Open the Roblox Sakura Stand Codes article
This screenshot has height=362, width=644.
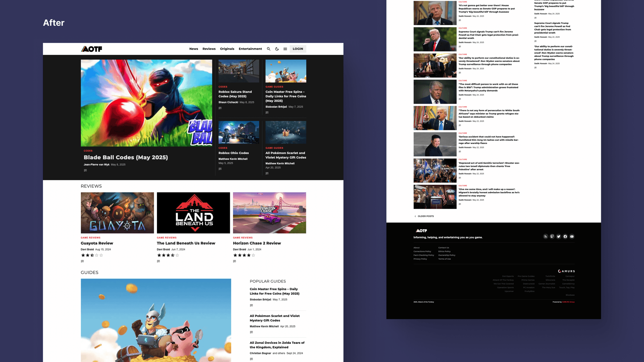click(235, 94)
